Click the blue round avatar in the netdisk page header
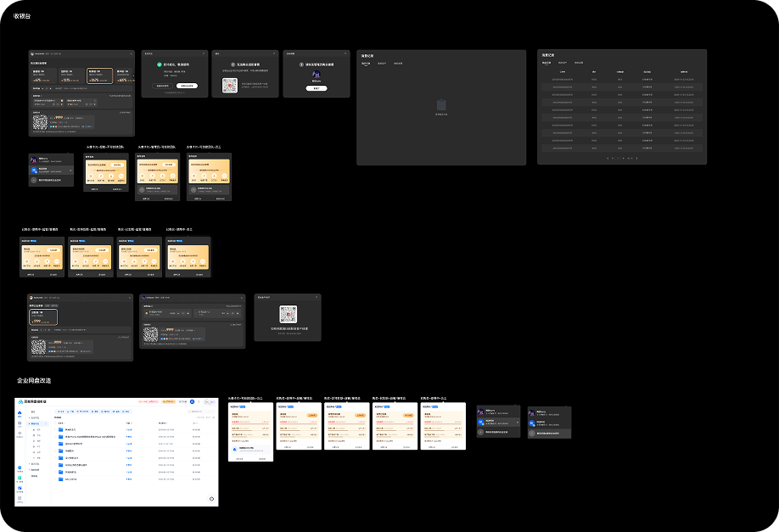The width and height of the screenshot is (779, 532). click(193, 402)
